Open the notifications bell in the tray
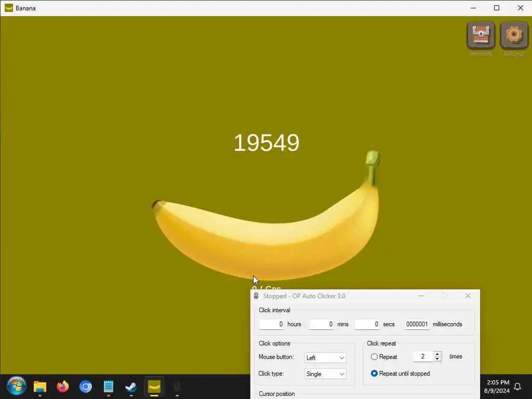This screenshot has height=399, width=532. tap(517, 387)
